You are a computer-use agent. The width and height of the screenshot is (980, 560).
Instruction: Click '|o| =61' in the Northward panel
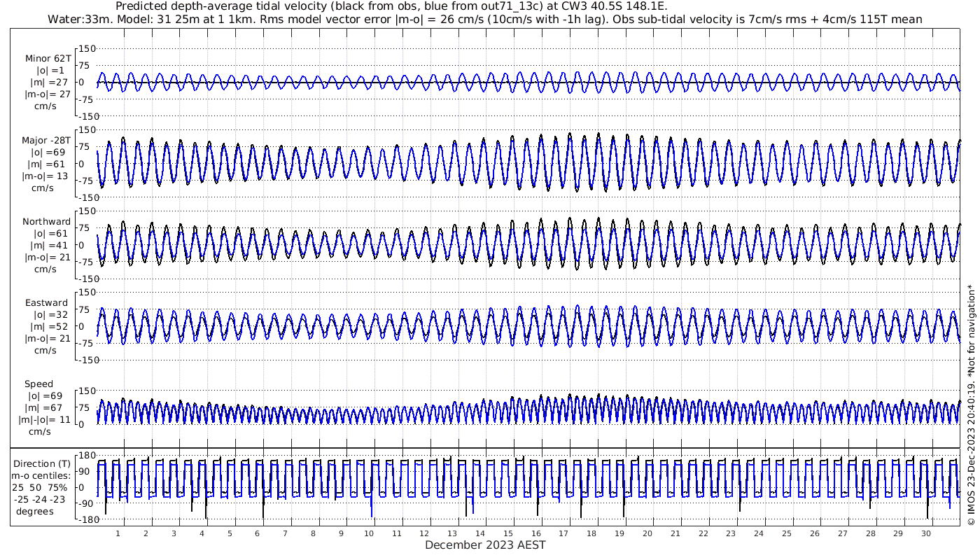[x=51, y=233]
